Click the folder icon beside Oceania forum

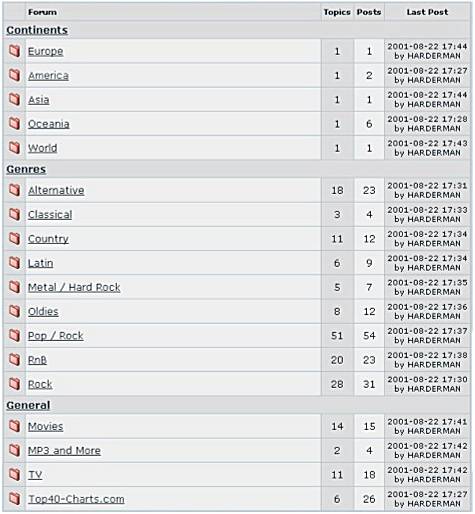click(x=14, y=124)
